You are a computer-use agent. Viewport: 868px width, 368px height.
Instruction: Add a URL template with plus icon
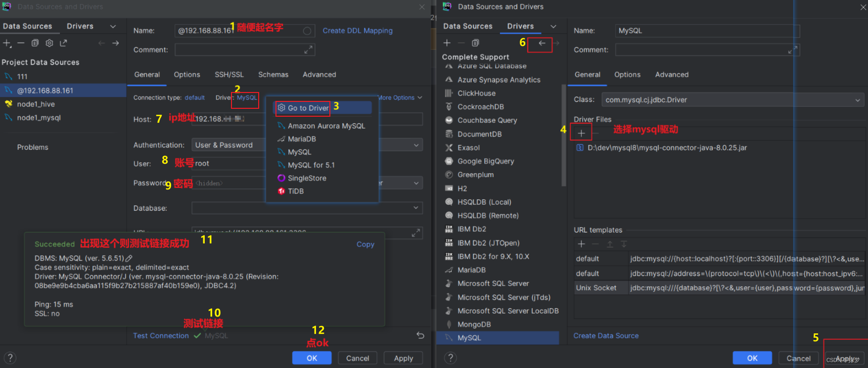(582, 244)
